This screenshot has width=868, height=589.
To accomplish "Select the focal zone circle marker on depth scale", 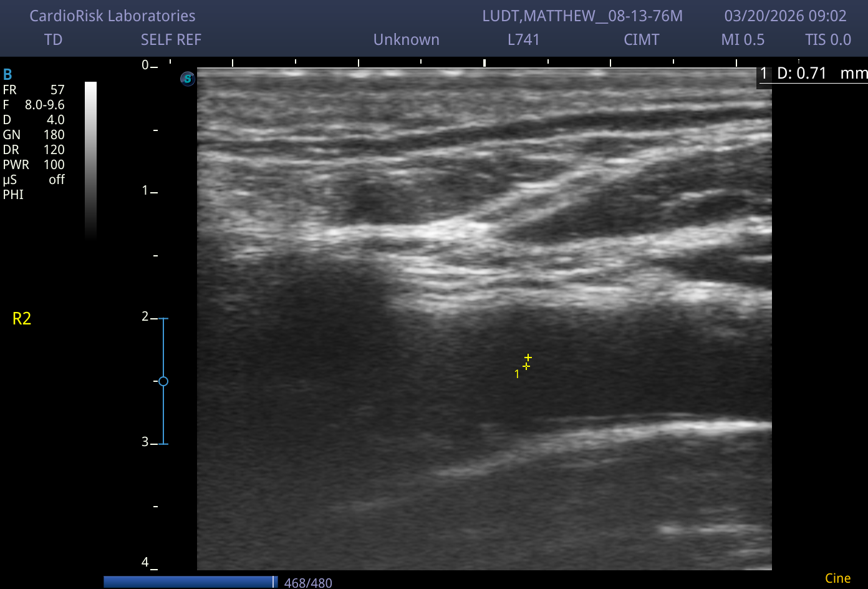I will [163, 381].
